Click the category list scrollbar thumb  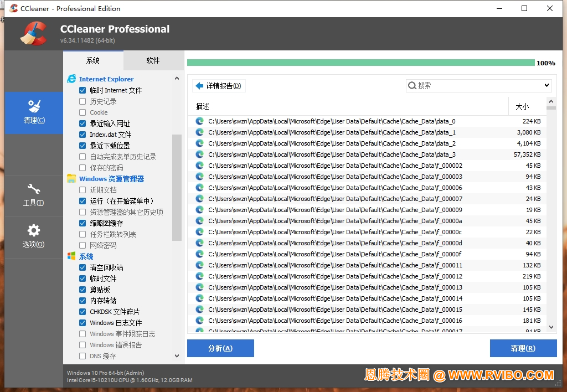tap(177, 187)
